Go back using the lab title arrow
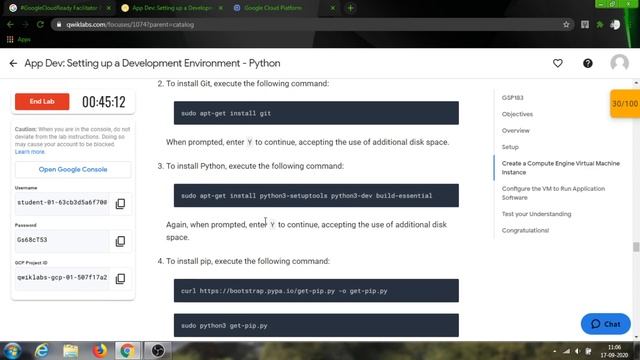The width and height of the screenshot is (640, 360). 13,63
